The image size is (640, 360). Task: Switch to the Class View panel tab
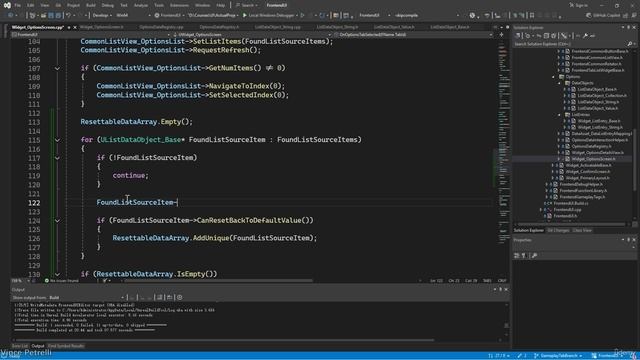coord(582,230)
